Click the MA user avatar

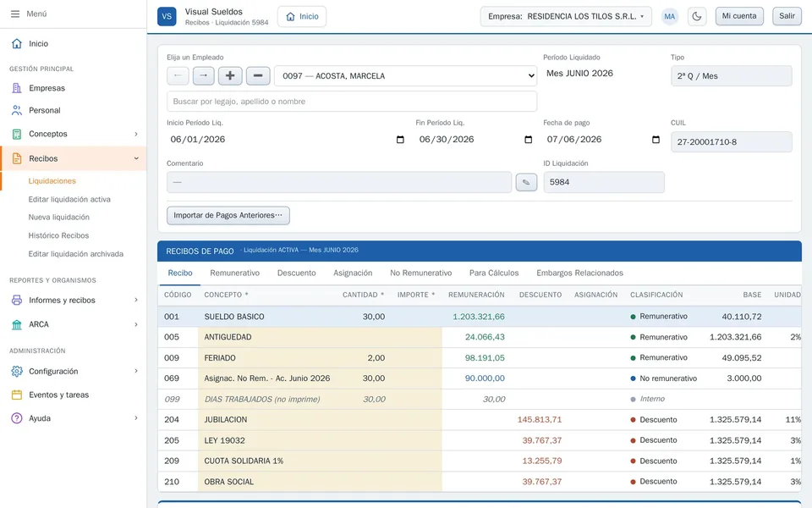[x=670, y=16]
